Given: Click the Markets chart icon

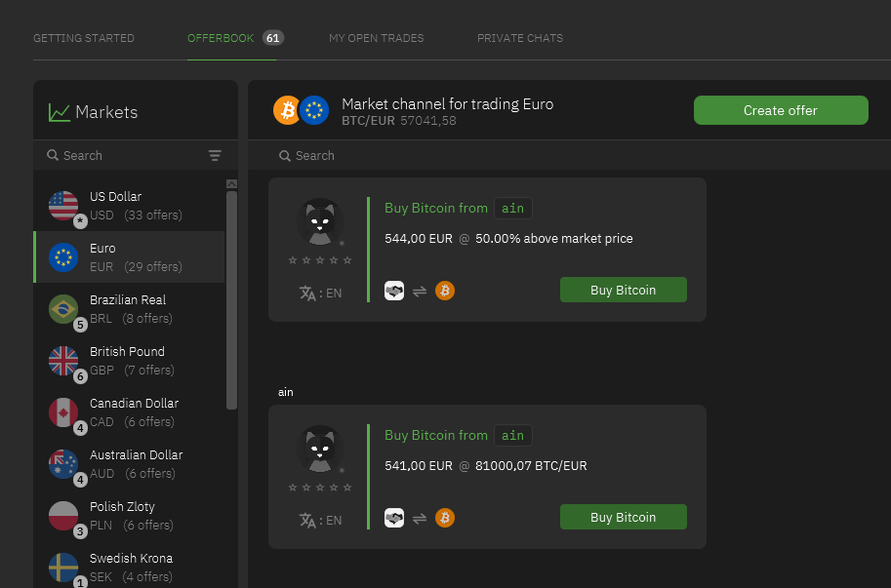Looking at the screenshot, I should pyautogui.click(x=59, y=112).
